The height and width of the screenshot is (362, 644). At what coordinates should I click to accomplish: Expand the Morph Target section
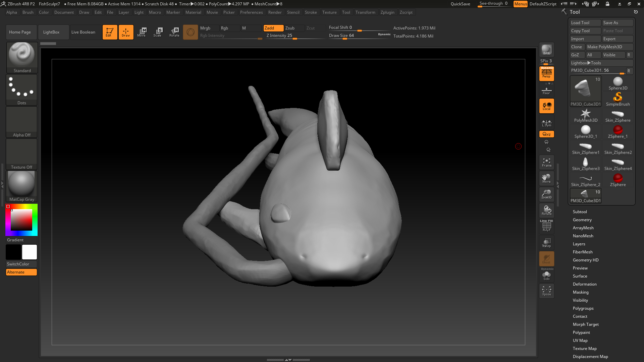[586, 324]
